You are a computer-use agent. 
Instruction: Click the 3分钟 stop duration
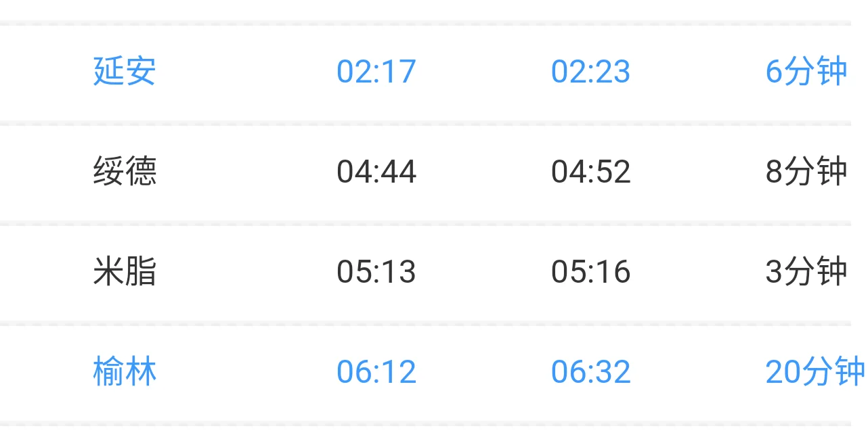(806, 272)
